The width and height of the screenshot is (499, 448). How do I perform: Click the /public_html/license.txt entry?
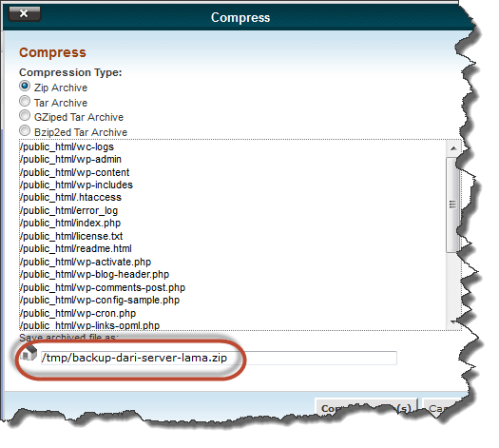71,236
